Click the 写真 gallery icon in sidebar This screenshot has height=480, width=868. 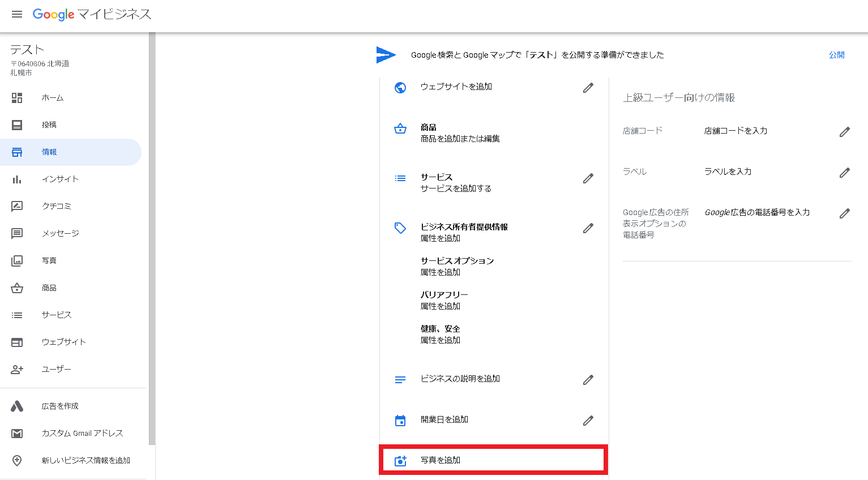click(17, 261)
